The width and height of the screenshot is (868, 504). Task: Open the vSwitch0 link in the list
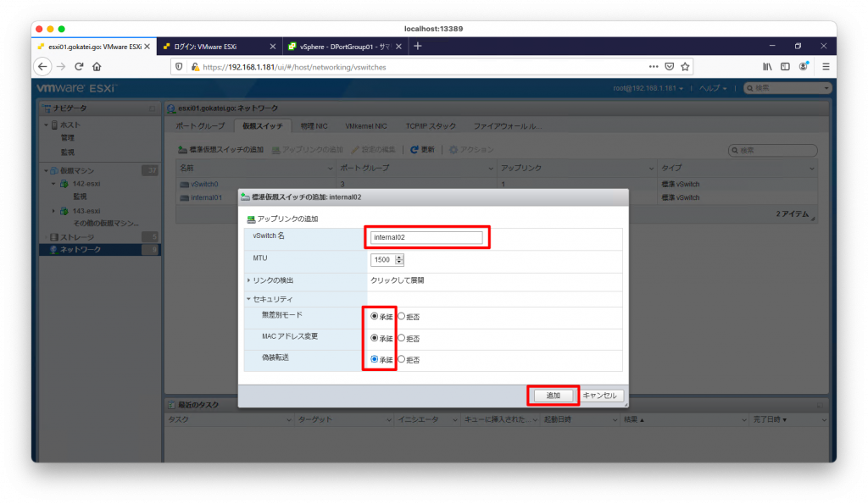click(x=203, y=184)
